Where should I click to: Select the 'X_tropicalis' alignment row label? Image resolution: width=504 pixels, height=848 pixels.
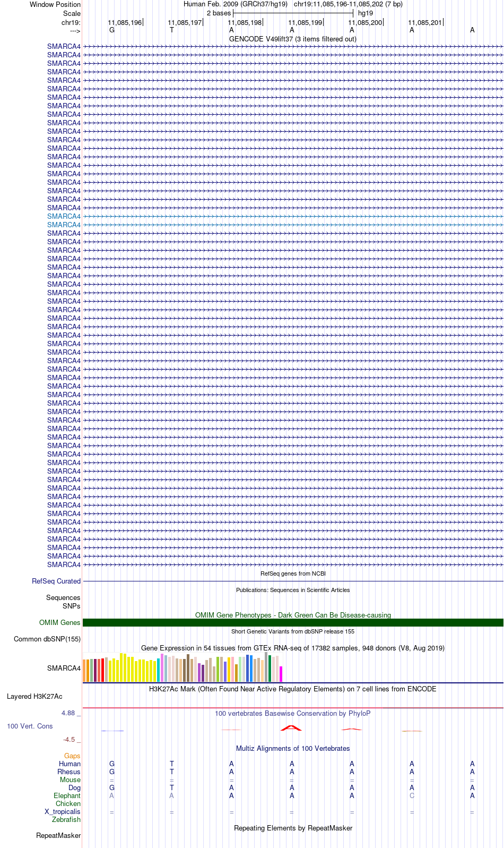pyautogui.click(x=63, y=812)
